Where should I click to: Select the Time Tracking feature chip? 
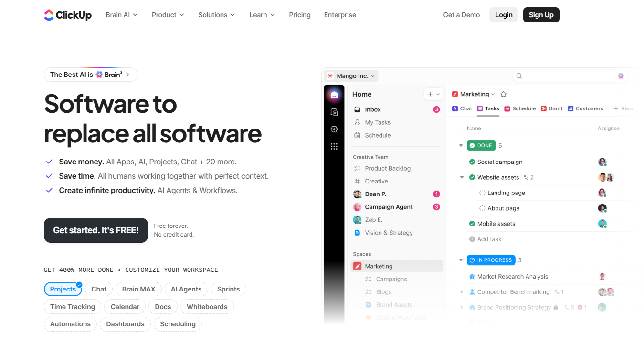click(73, 307)
